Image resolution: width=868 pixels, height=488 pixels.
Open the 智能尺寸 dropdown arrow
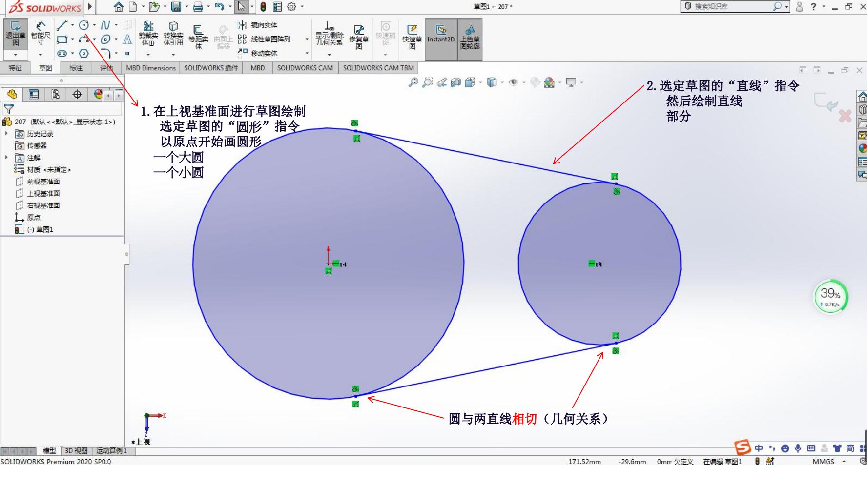(41, 55)
